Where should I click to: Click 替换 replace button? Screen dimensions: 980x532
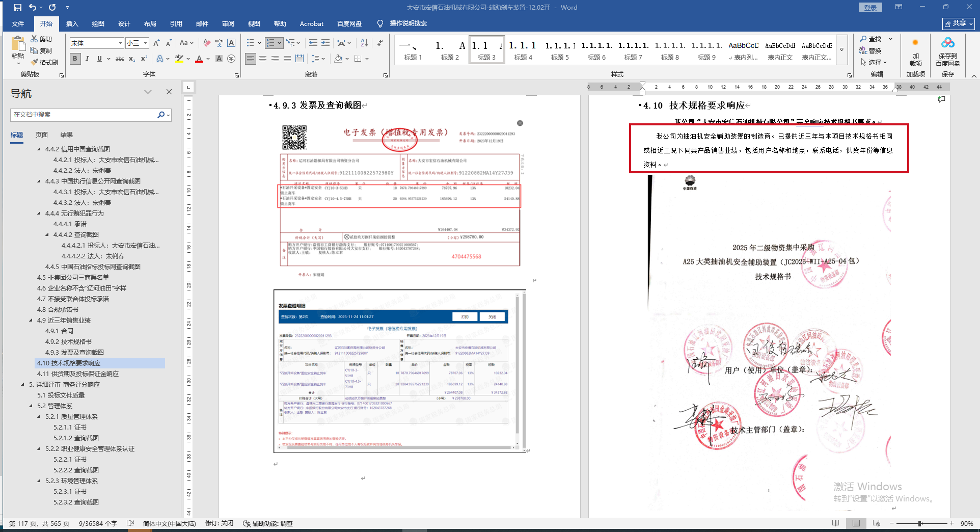click(870, 50)
